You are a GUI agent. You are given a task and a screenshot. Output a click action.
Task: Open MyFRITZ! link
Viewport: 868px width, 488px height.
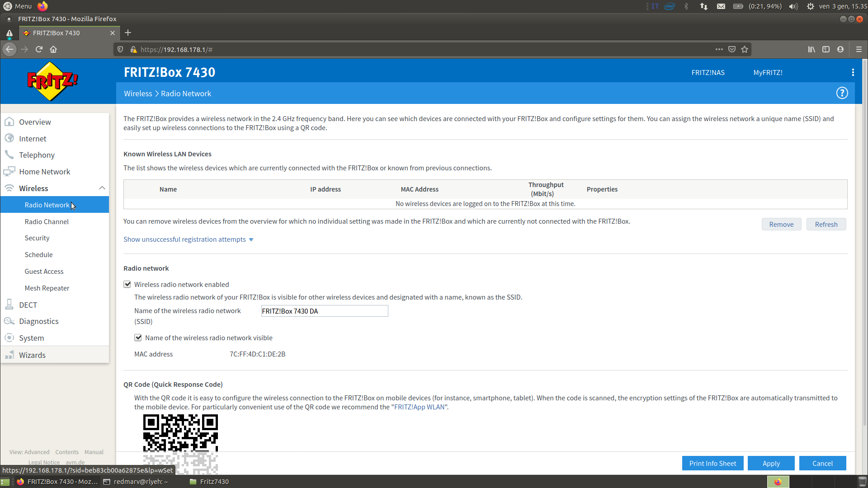[x=768, y=72]
